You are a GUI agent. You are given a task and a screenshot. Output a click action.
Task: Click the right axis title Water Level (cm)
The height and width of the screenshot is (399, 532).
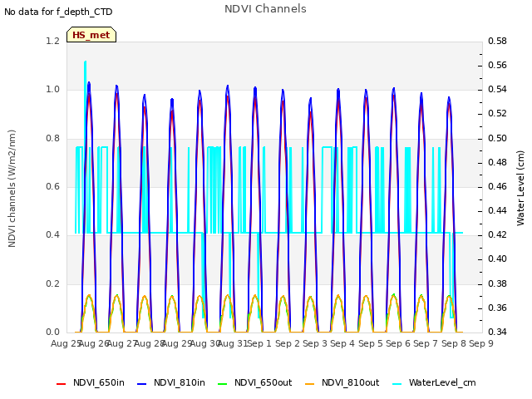coord(520,189)
